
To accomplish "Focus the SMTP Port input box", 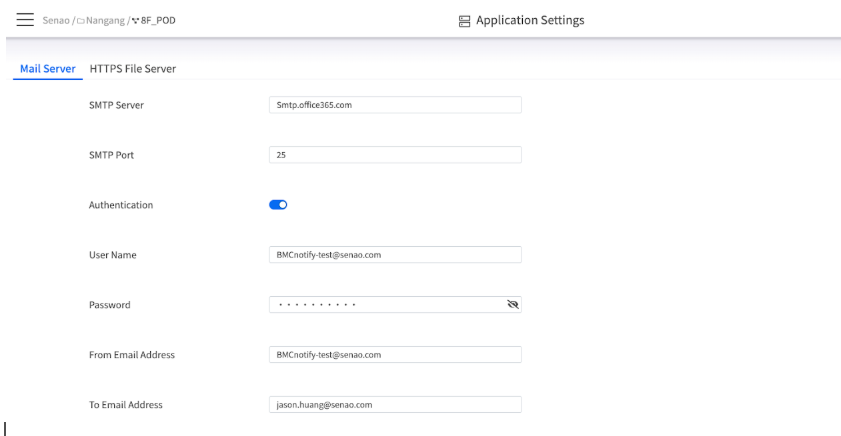I will coord(395,155).
